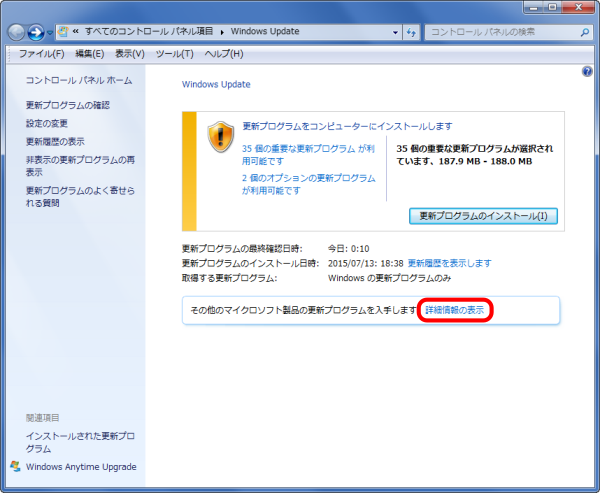Image resolution: width=600 pixels, height=493 pixels.
Task: Open the 35 個の重要な更新プログラム link
Action: pyautogui.click(x=308, y=155)
